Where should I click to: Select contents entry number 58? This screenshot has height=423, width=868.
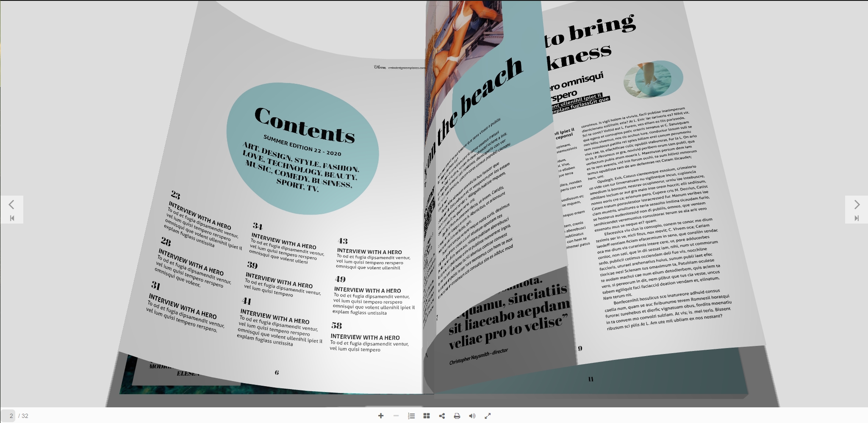(x=336, y=326)
